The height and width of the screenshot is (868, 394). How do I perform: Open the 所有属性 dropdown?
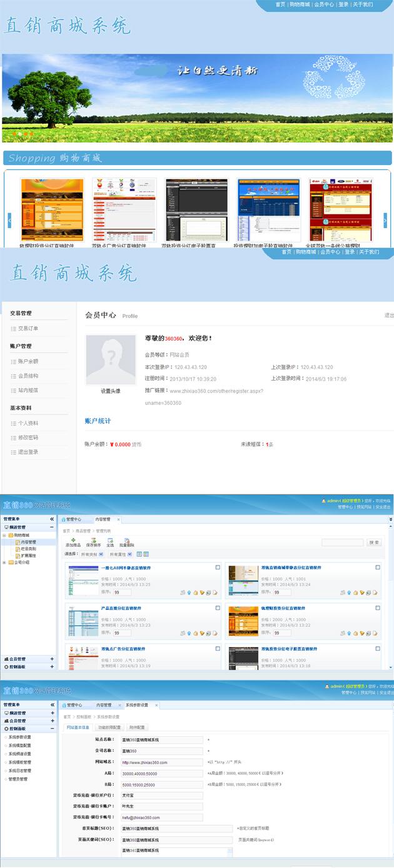[121, 554]
